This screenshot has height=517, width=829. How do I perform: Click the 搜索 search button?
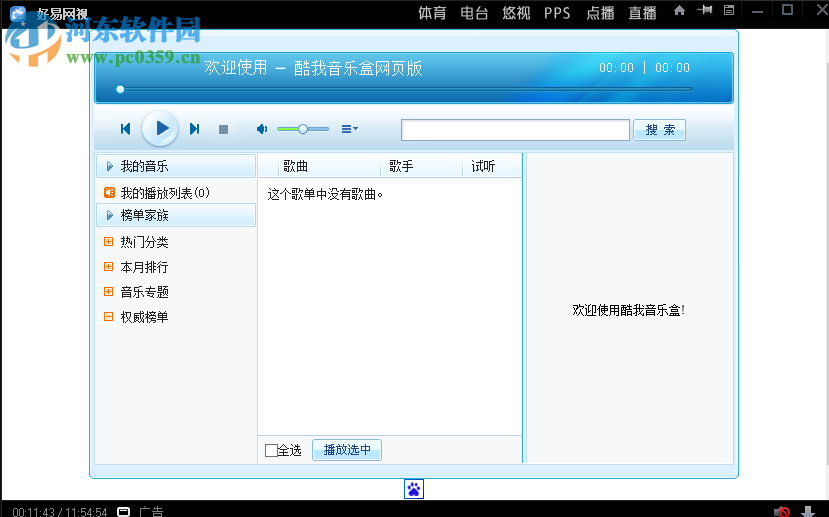660,130
